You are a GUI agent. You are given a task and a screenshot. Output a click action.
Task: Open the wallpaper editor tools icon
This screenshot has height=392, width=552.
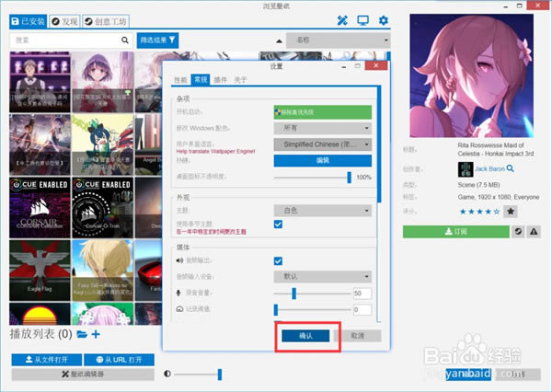click(x=342, y=21)
